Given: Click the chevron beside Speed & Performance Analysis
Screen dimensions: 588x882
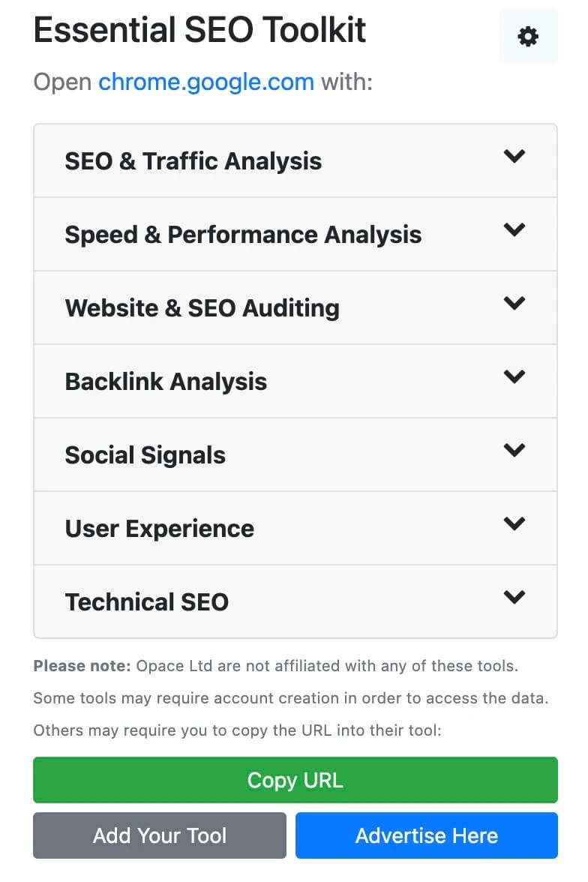Looking at the screenshot, I should click(x=514, y=230).
